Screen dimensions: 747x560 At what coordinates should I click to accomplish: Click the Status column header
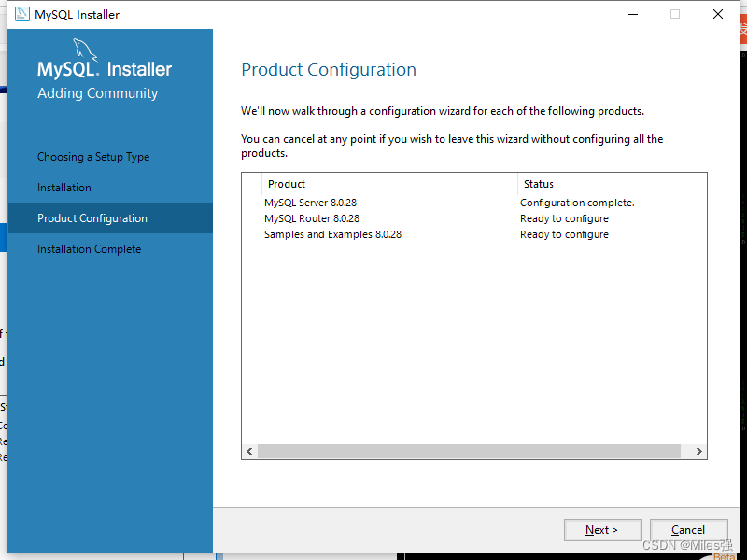613,184
